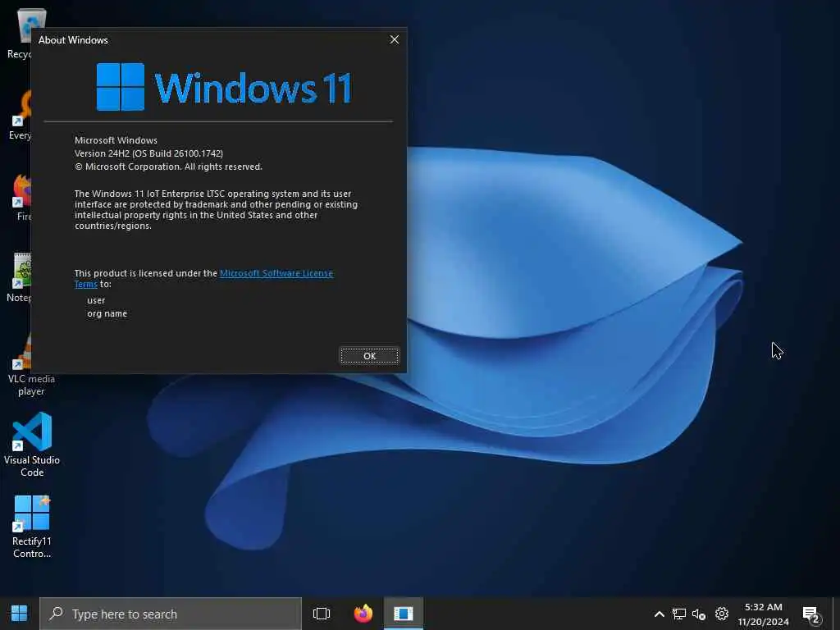Click the search magnifier icon in taskbar
Viewport: 840px width, 630px height.
[x=57, y=613]
